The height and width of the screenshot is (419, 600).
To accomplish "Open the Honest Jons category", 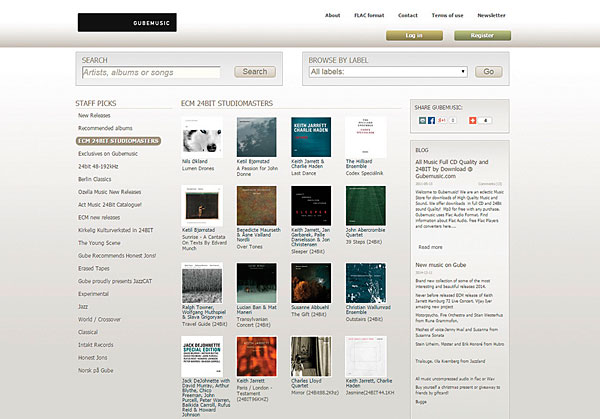I will point(93,358).
